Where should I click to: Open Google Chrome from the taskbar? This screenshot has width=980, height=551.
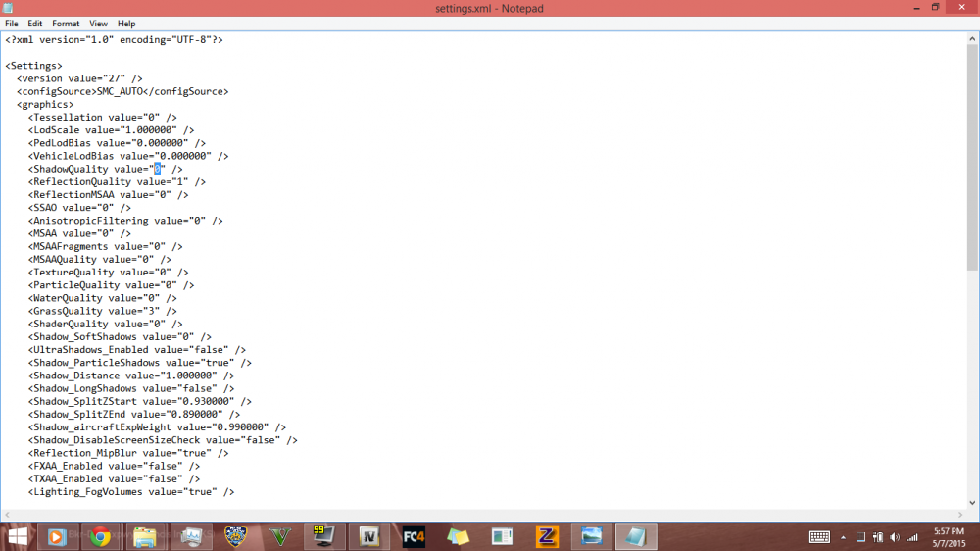100,536
